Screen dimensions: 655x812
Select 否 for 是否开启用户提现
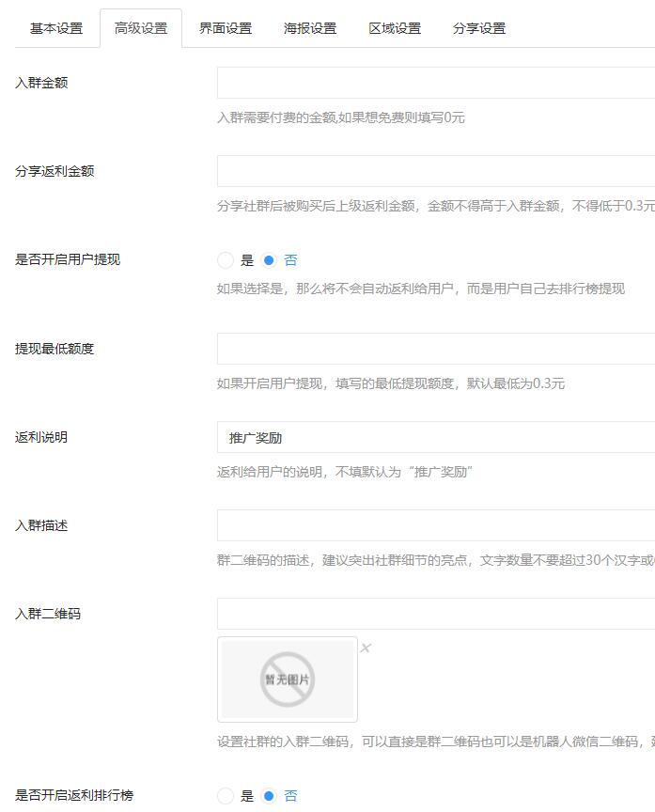tap(269, 260)
